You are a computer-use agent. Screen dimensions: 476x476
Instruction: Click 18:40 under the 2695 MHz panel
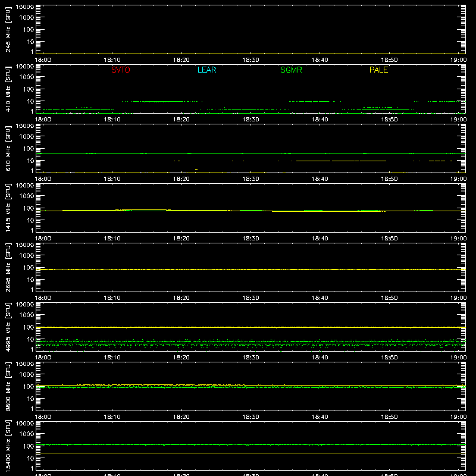(x=320, y=298)
